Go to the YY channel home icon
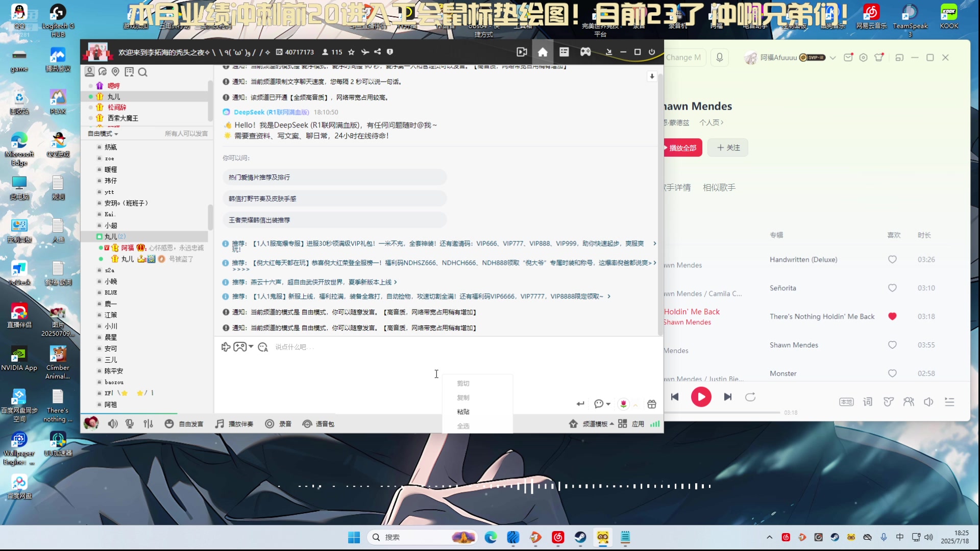The width and height of the screenshot is (980, 551). coord(543,52)
